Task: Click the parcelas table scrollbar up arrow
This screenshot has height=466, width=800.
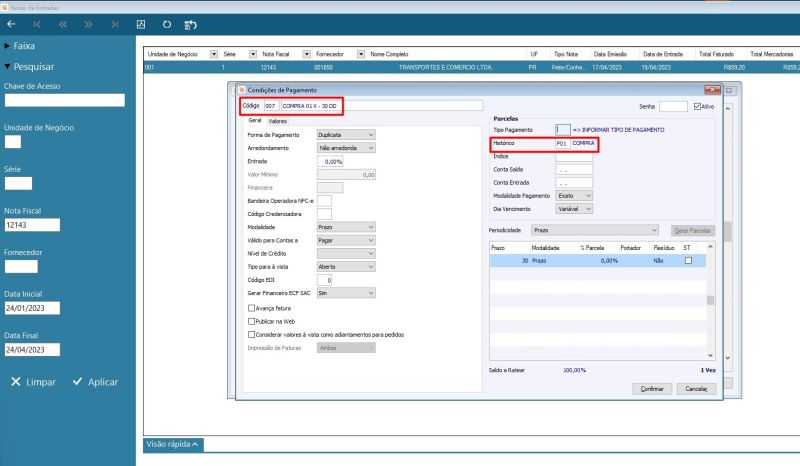Action: click(710, 247)
